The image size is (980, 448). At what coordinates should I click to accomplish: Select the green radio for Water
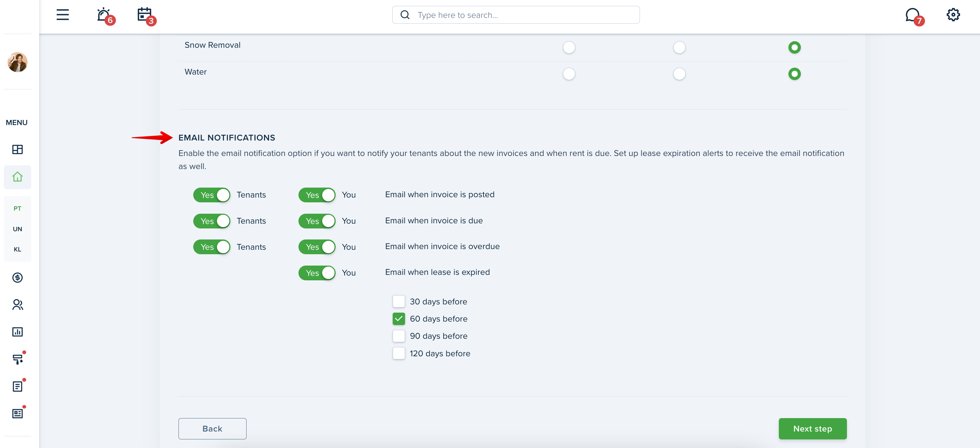pos(794,74)
